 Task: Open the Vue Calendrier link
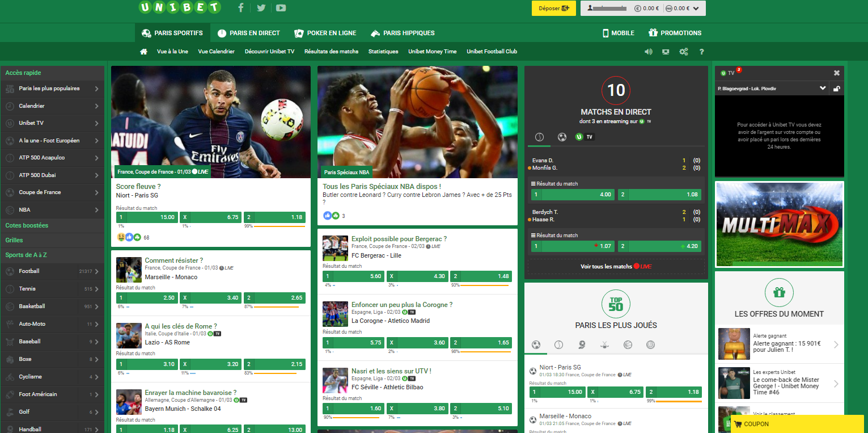click(216, 52)
